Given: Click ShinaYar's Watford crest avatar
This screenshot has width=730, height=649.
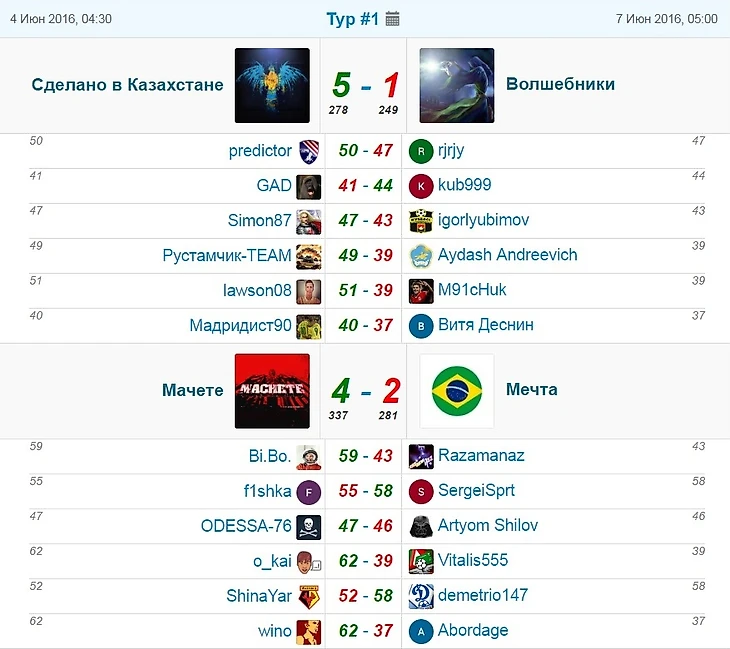Looking at the screenshot, I should [309, 597].
